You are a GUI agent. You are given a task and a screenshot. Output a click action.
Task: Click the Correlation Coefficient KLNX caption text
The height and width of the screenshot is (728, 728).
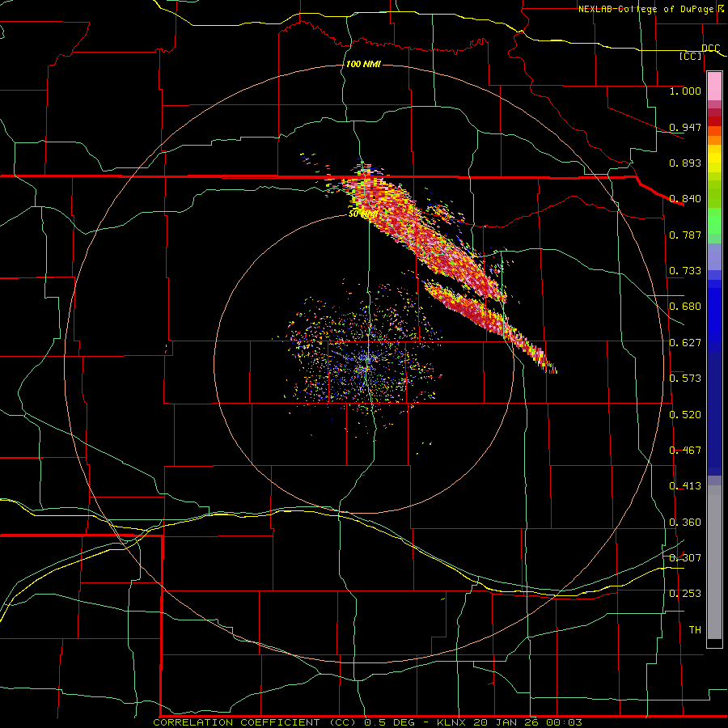pyautogui.click(x=367, y=722)
